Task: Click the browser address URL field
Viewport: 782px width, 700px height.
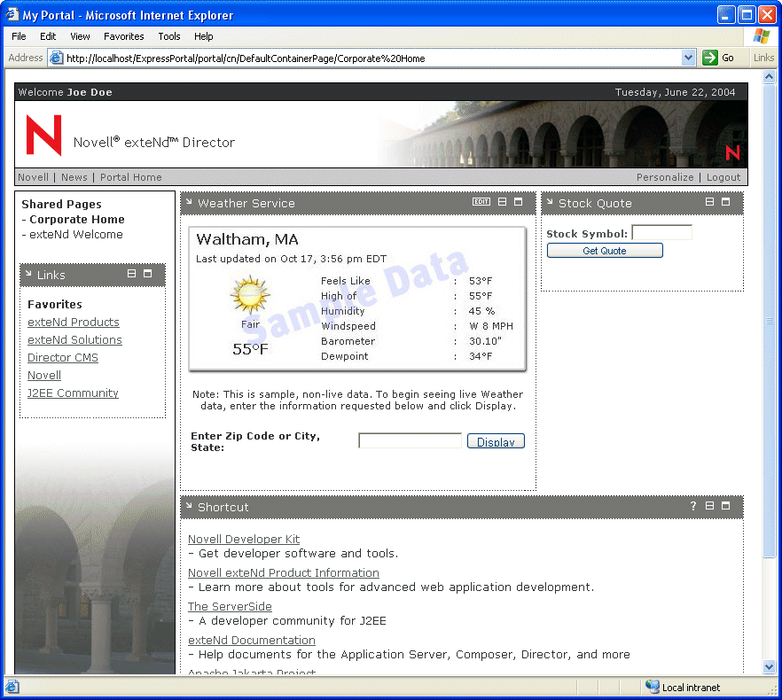Action: point(373,58)
